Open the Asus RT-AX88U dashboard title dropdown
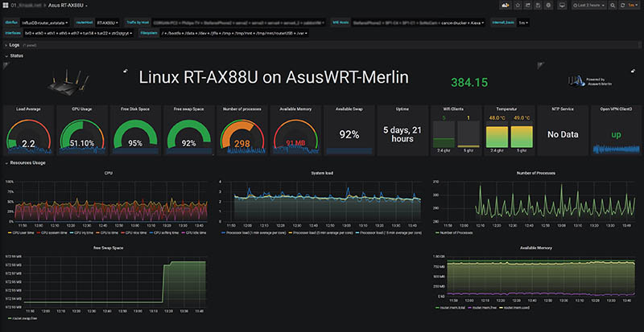 coord(68,6)
